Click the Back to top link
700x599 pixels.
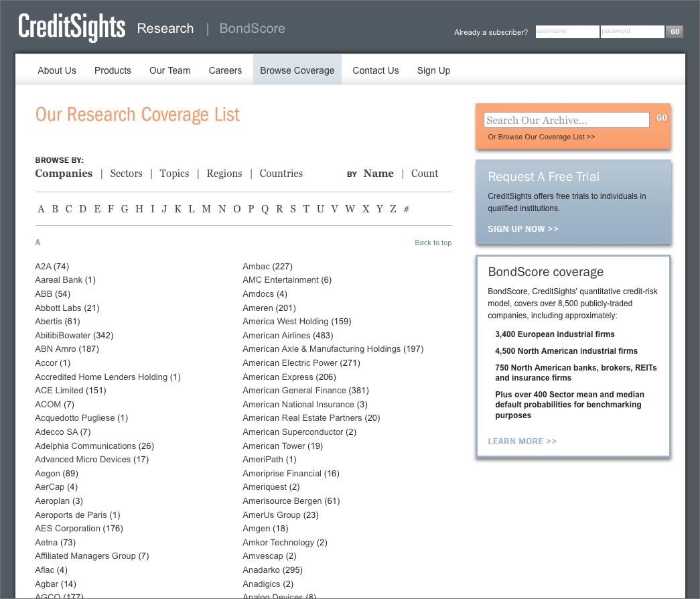pyautogui.click(x=433, y=243)
